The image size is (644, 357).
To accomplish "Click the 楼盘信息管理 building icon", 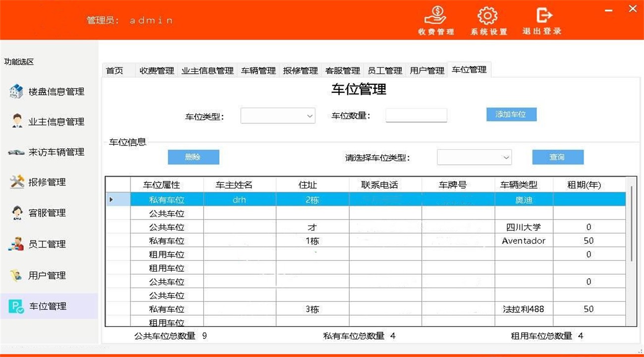I will (x=16, y=91).
